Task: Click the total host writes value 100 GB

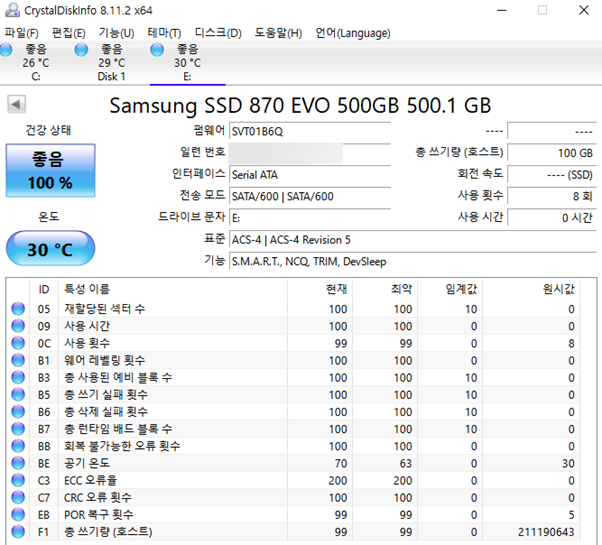Action: 552,153
